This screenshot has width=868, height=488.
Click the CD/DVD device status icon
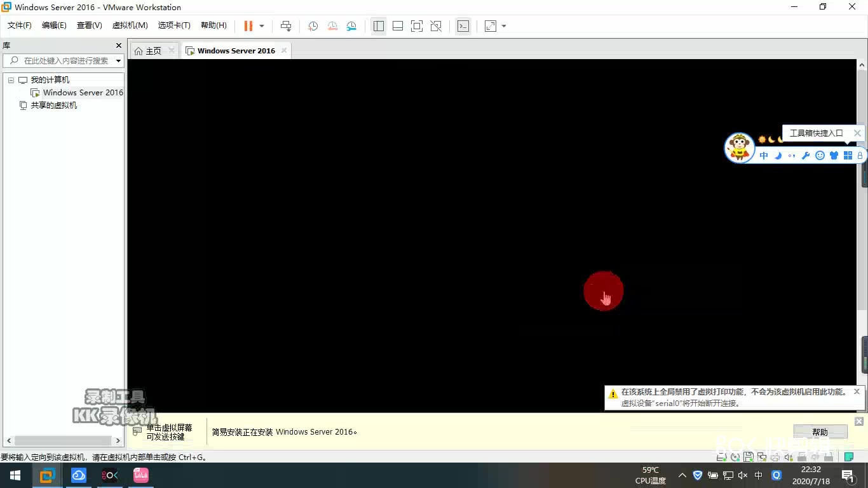(x=735, y=457)
